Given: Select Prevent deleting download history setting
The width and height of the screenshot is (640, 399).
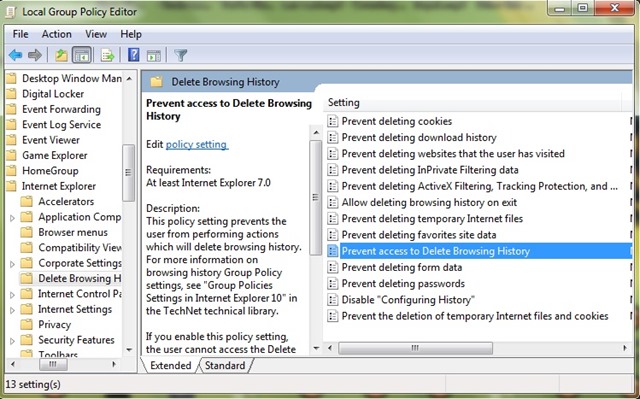Looking at the screenshot, I should 419,137.
